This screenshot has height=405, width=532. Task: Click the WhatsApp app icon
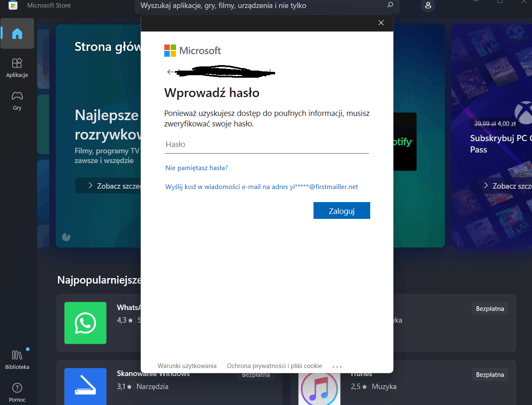click(x=85, y=323)
